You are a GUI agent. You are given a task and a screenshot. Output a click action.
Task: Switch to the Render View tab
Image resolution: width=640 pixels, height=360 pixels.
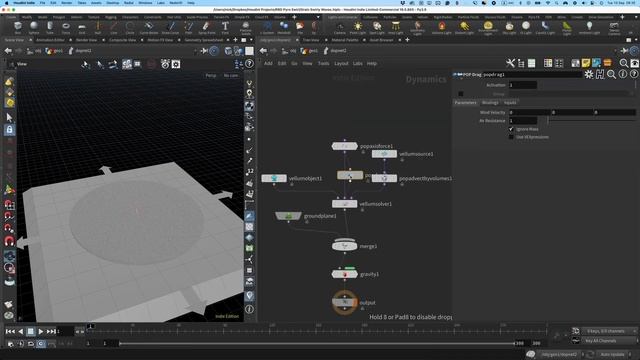point(86,40)
